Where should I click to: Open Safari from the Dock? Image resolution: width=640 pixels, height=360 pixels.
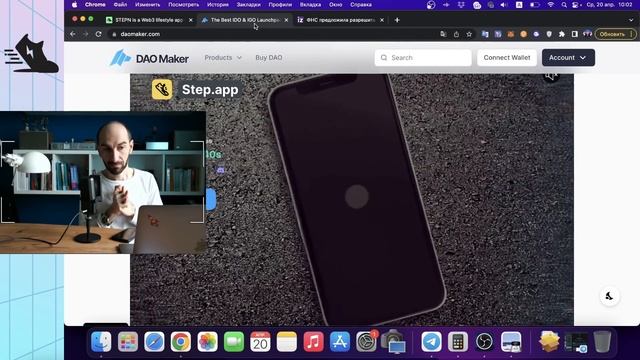tap(154, 342)
